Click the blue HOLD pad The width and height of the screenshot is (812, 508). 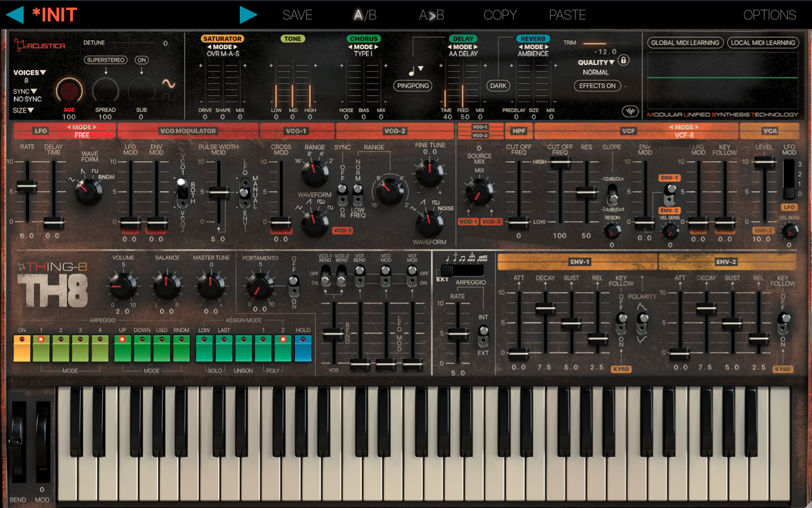point(303,348)
